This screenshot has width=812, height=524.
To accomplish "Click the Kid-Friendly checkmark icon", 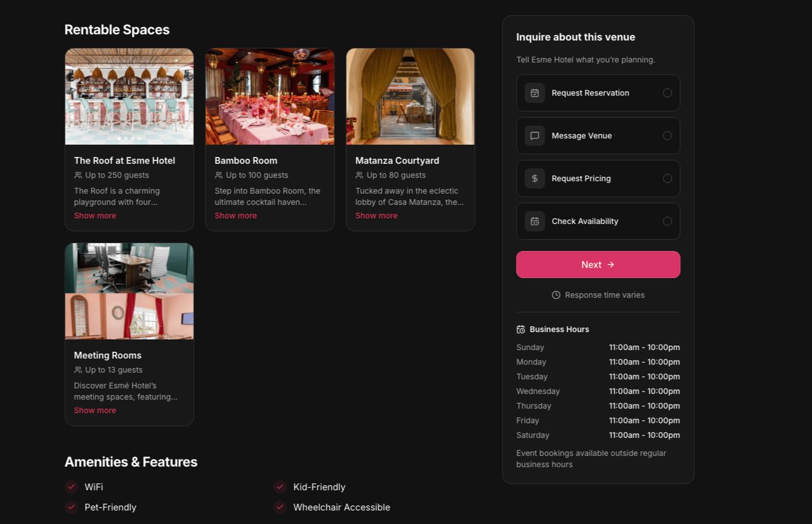I will pos(280,486).
